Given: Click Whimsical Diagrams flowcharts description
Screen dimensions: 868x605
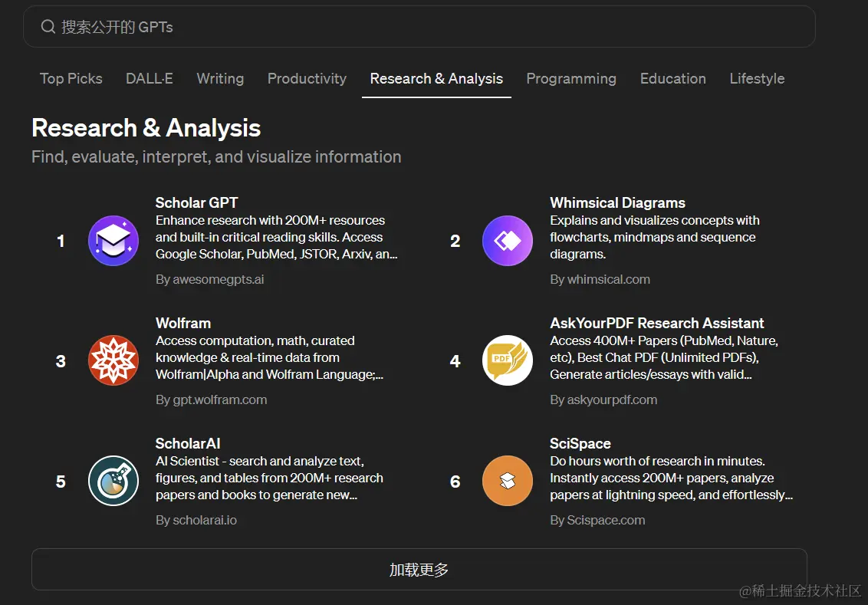Looking at the screenshot, I should pyautogui.click(x=654, y=237).
